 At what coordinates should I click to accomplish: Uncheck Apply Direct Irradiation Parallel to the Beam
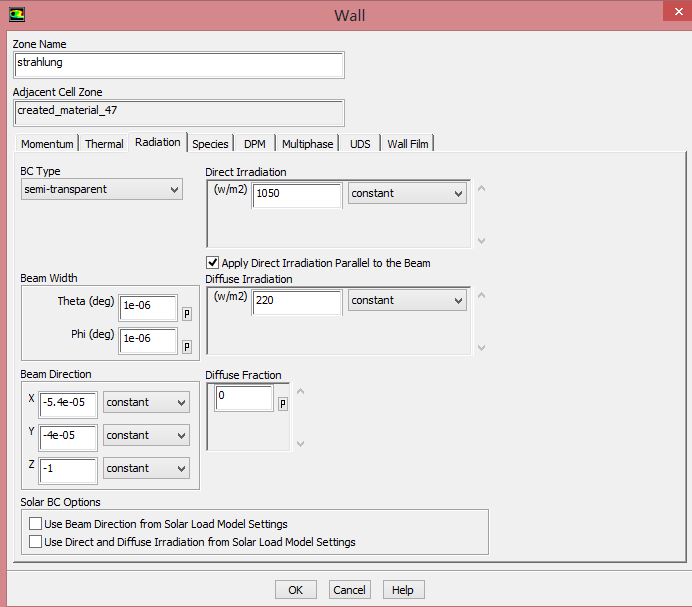tap(213, 263)
